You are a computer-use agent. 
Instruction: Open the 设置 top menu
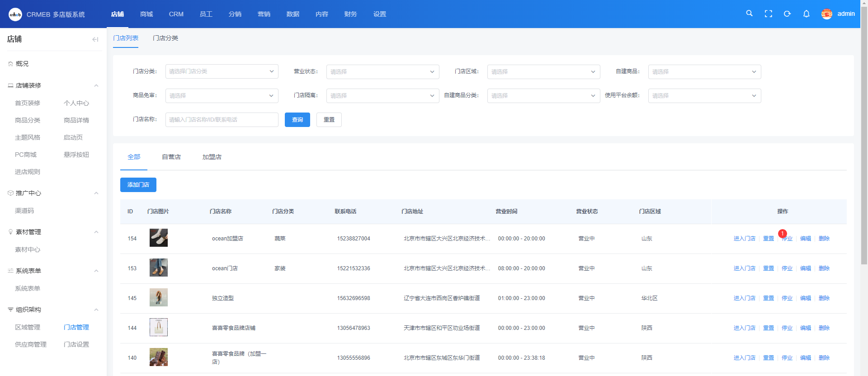380,14
